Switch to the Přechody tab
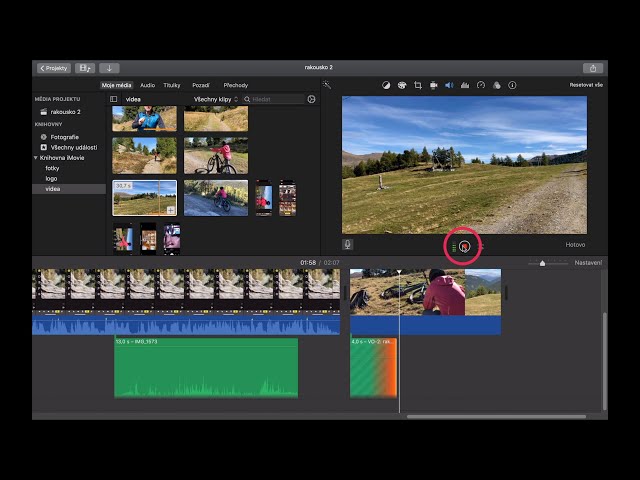Image resolution: width=640 pixels, height=480 pixels. point(236,85)
